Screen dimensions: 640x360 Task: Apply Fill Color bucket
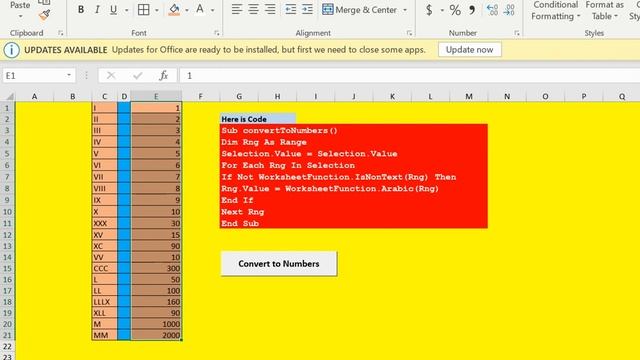pyautogui.click(x=174, y=9)
